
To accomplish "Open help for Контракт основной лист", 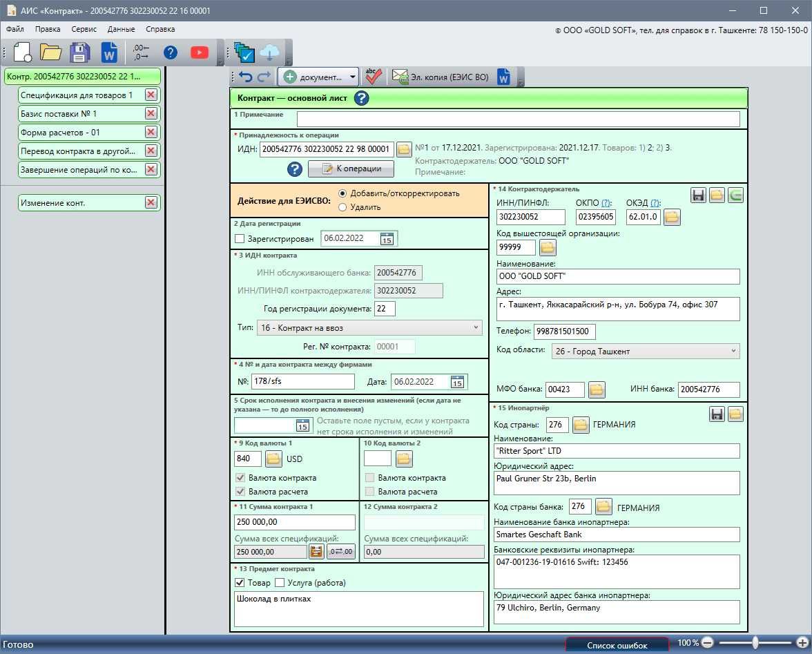I will 362,98.
